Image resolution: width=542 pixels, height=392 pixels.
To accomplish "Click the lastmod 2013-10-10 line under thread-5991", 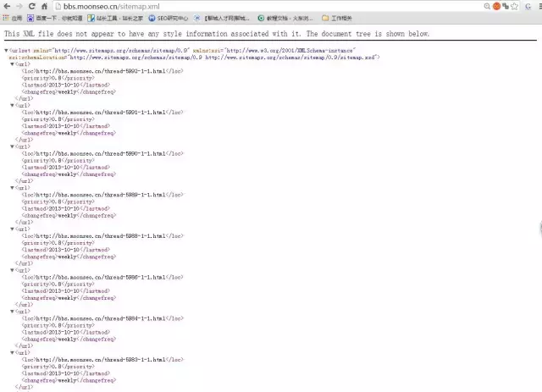I will (66, 126).
